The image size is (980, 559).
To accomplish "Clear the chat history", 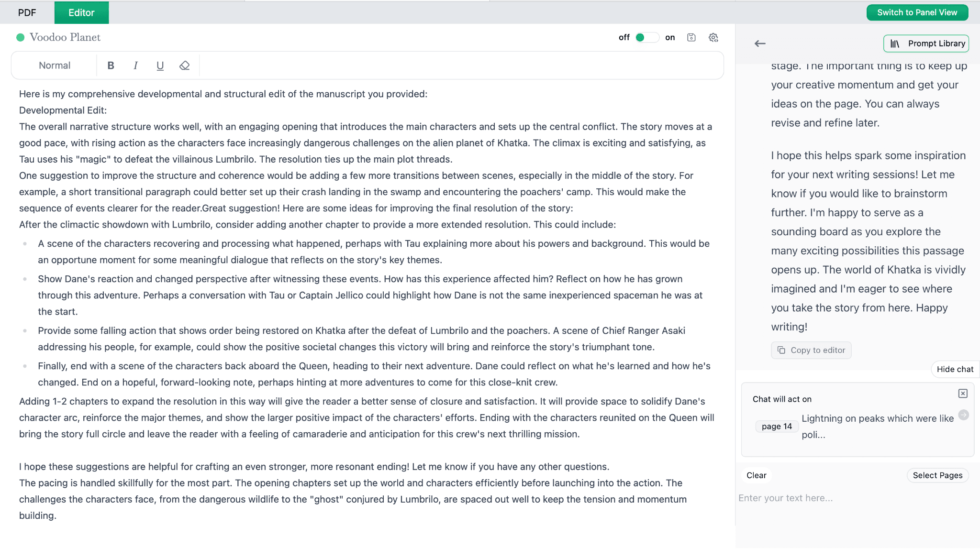I will point(756,475).
